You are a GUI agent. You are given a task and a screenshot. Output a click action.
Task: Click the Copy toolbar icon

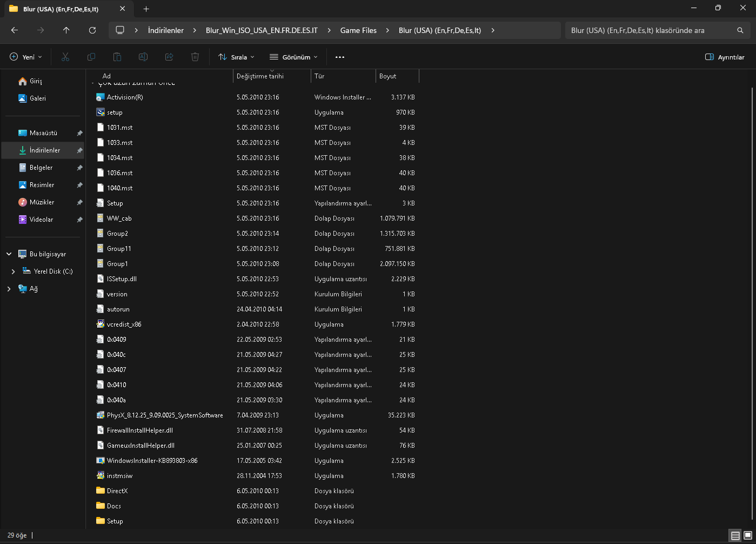pos(91,57)
